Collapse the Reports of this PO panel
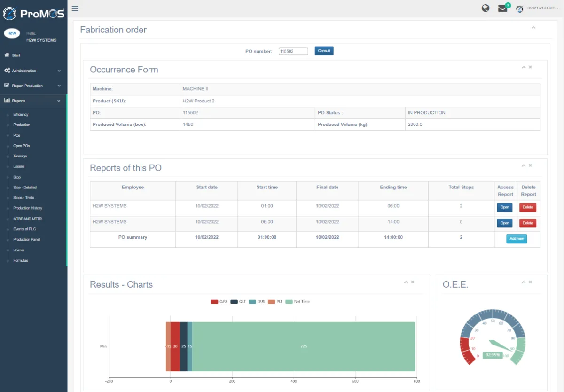The image size is (564, 392). (x=524, y=165)
